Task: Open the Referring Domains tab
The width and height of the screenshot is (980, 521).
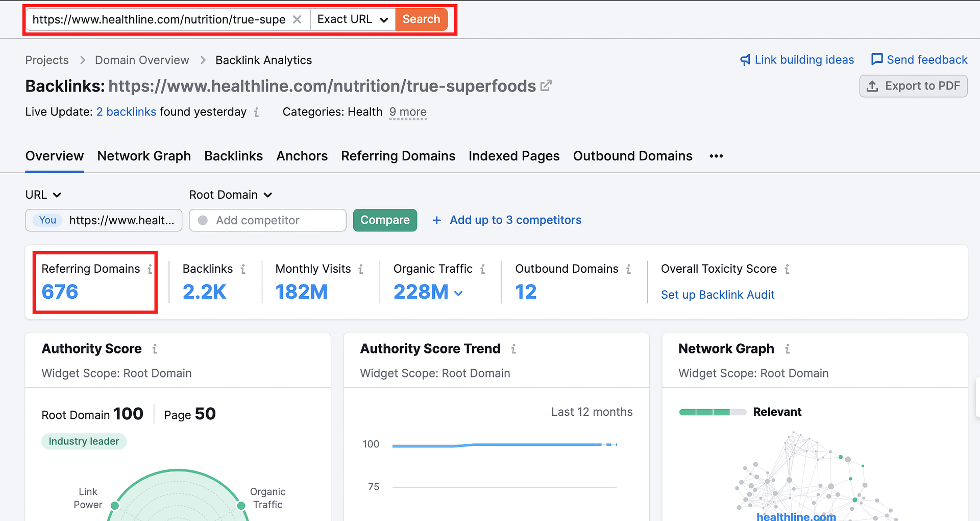Action: (398, 156)
